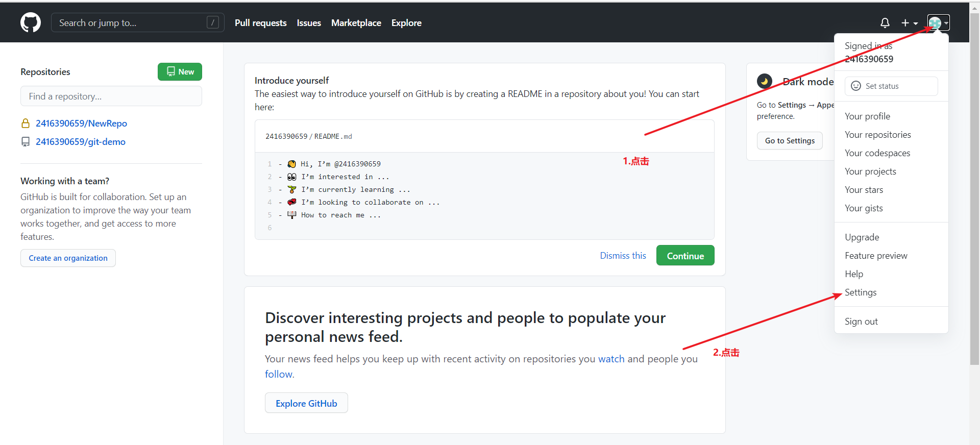Click the page vertical scrollbar
980x445 pixels.
974,189
